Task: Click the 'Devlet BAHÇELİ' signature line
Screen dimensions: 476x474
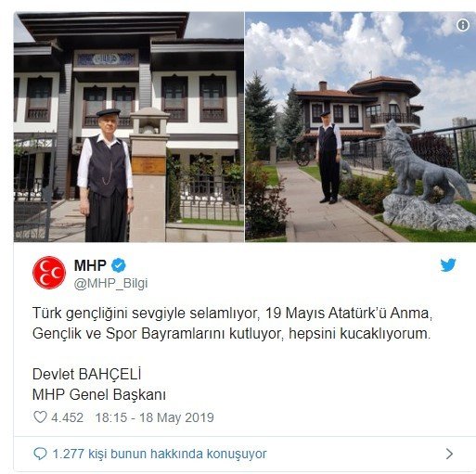Action: coord(87,374)
